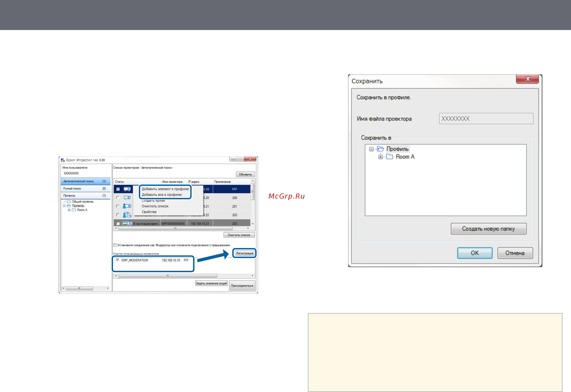Click the Имя файла проектора input field
The width and height of the screenshot is (571, 392).
point(486,119)
